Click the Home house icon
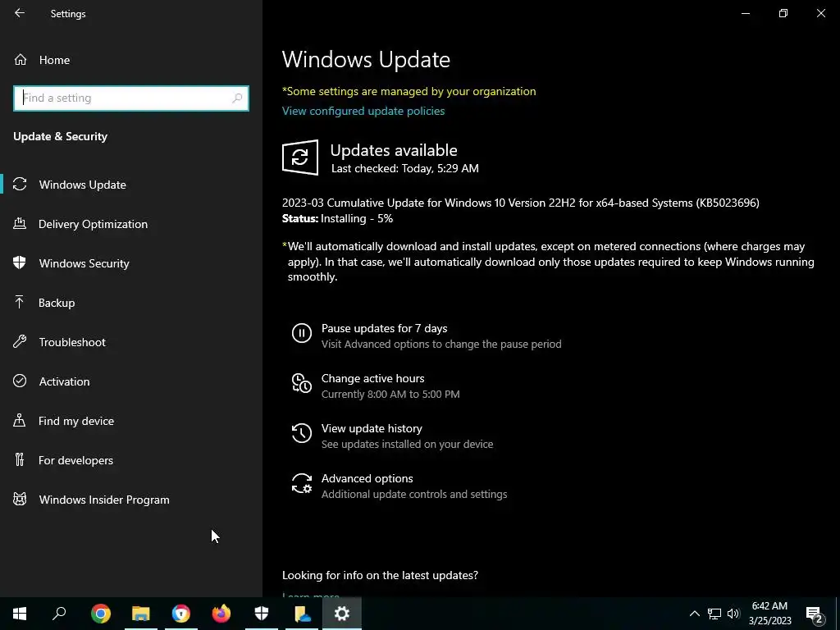The height and width of the screenshot is (630, 840). 21,59
